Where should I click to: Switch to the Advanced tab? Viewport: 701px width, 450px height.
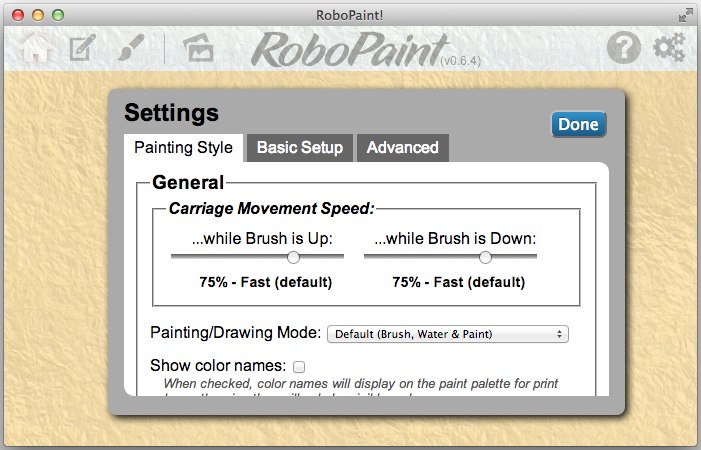pos(402,147)
